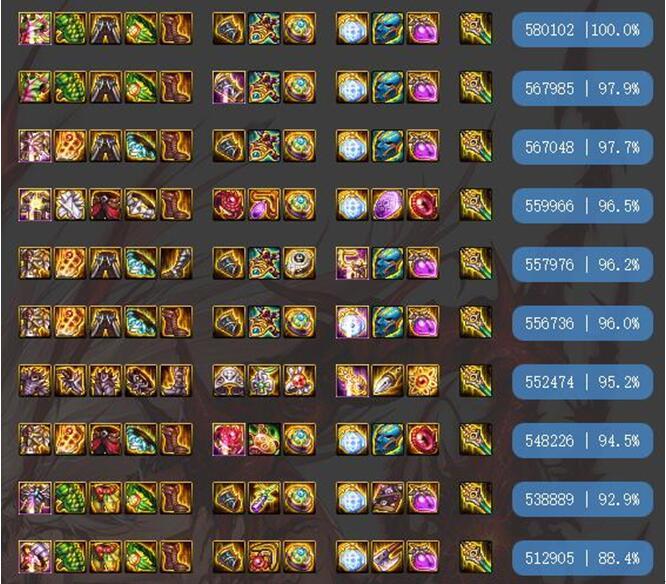Viewport: 666px width, 584px height.
Task: Select golden staff weapon in 580102 row
Action: [476, 28]
